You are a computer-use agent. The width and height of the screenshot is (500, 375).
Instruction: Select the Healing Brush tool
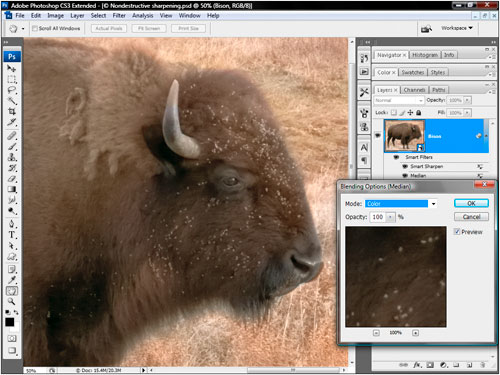click(12, 136)
